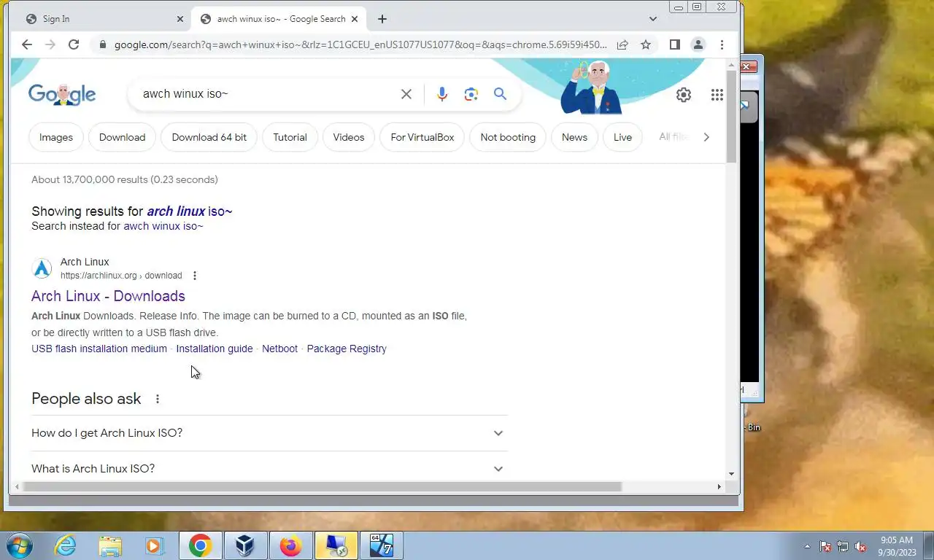Launch Firefox from taskbar
The image size is (934, 560).
coord(290,545)
